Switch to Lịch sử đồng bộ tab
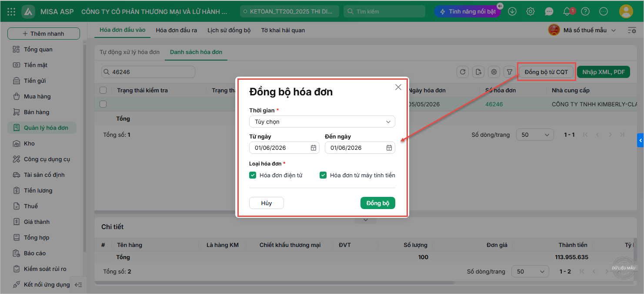This screenshot has width=644, height=294. tap(229, 30)
